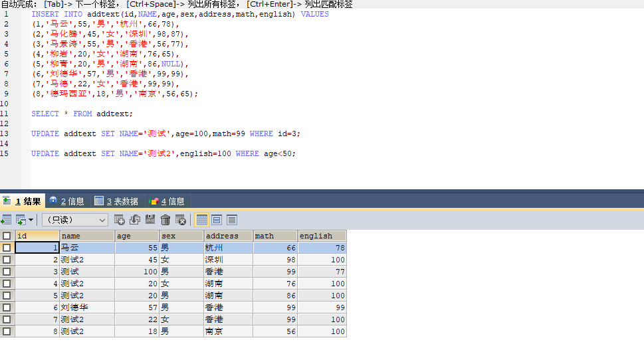The image size is (644, 356).
Task: Click the cancel changes icon
Action: (x=181, y=220)
